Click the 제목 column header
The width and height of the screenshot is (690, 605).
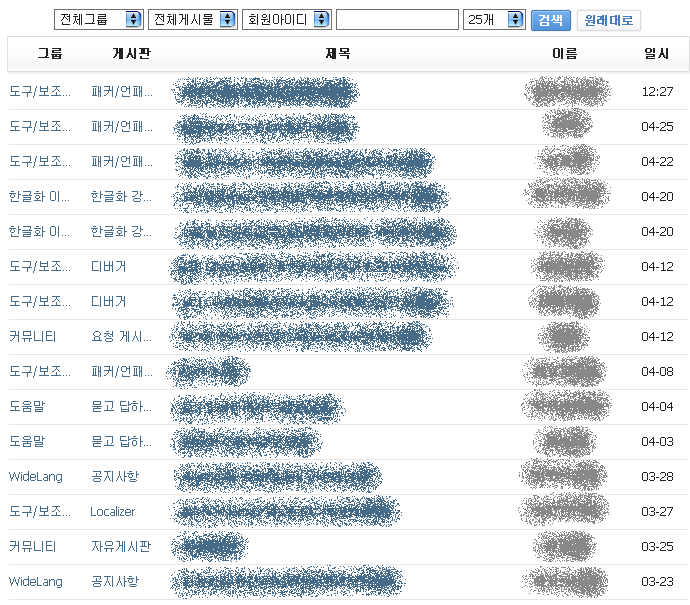point(338,54)
